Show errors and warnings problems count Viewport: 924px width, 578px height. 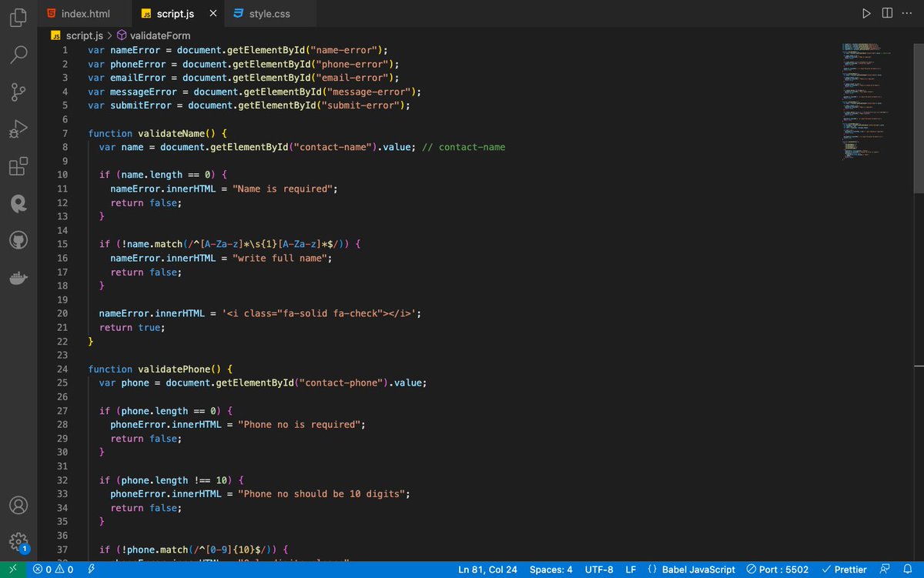click(x=53, y=570)
